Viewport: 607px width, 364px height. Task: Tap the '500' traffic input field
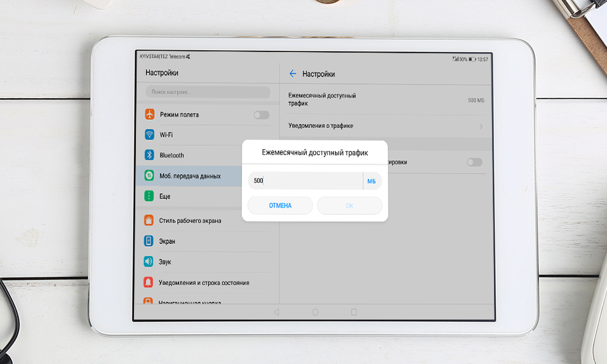pos(305,181)
